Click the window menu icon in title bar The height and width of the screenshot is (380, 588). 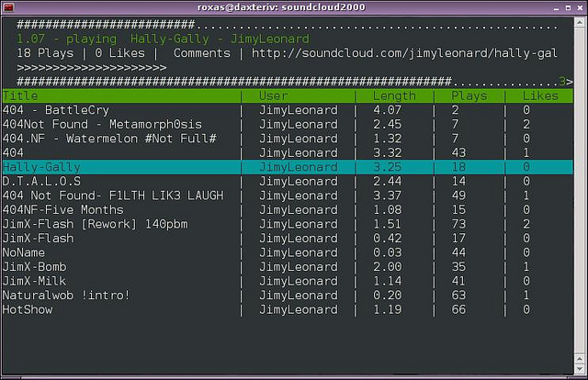(x=8, y=7)
